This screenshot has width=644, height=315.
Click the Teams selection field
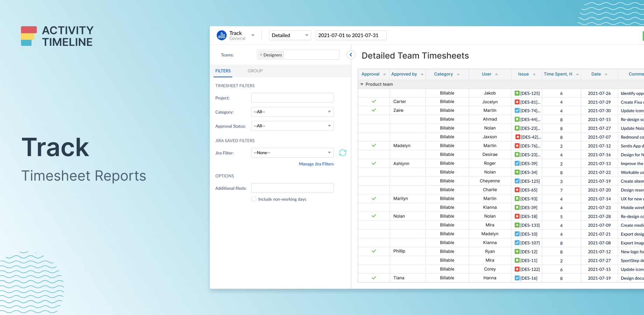(298, 55)
